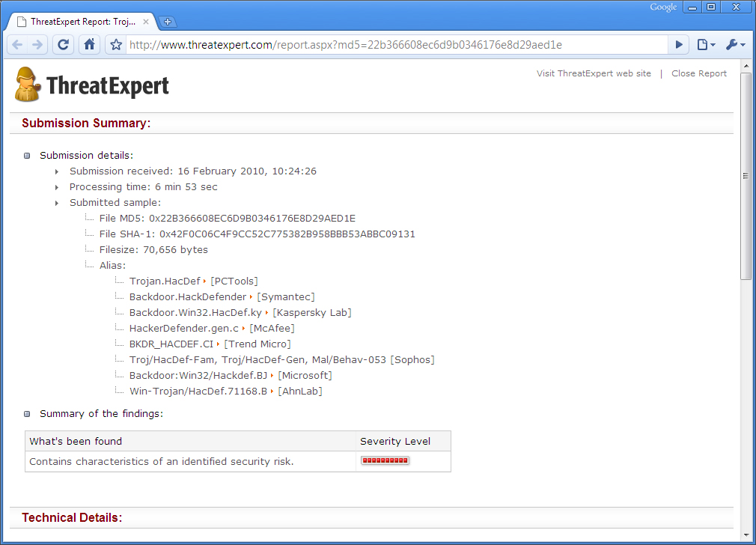Focus the address bar URL field
756x545 pixels.
395,45
